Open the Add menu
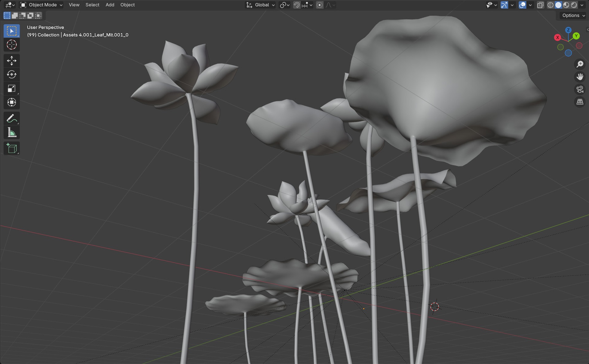Viewport: 589px width, 364px height. (110, 5)
